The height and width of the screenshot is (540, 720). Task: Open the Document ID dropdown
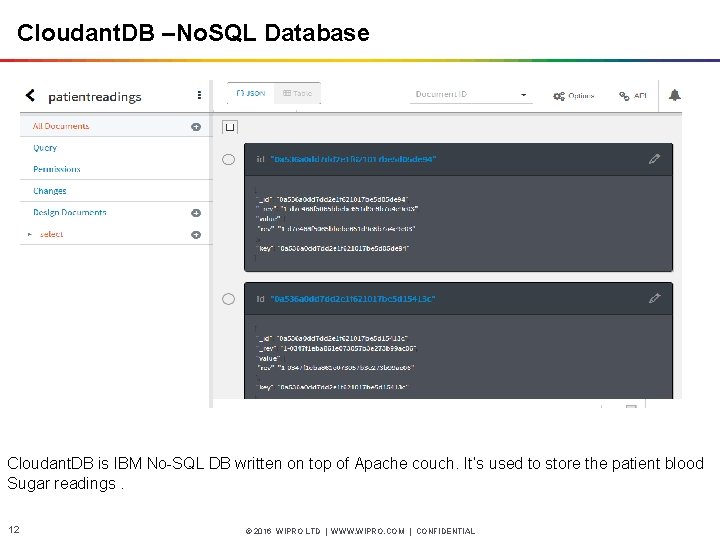tap(471, 94)
